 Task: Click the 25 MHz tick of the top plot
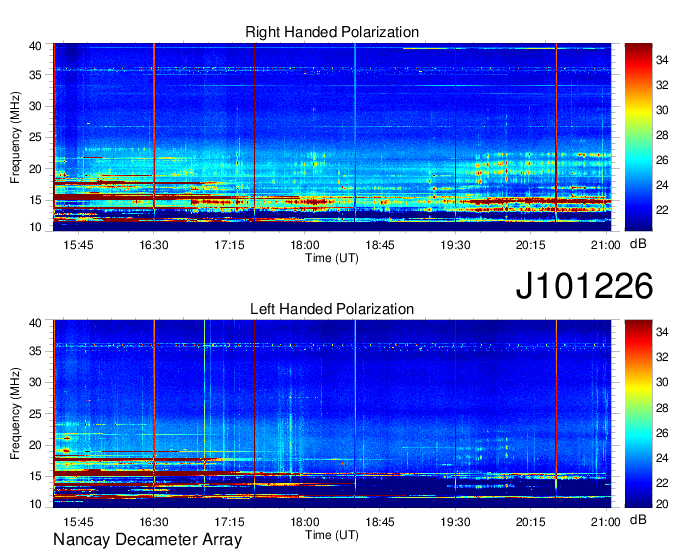coord(36,138)
